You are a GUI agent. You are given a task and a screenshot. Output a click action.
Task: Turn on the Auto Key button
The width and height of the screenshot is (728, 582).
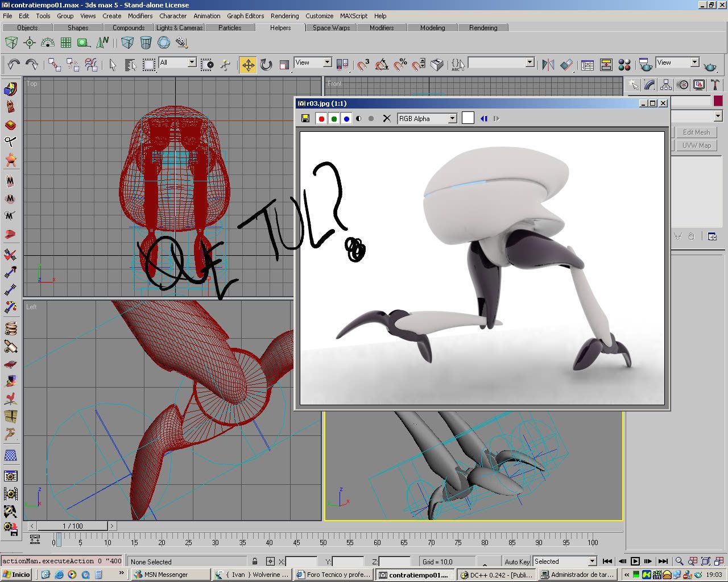click(517, 562)
